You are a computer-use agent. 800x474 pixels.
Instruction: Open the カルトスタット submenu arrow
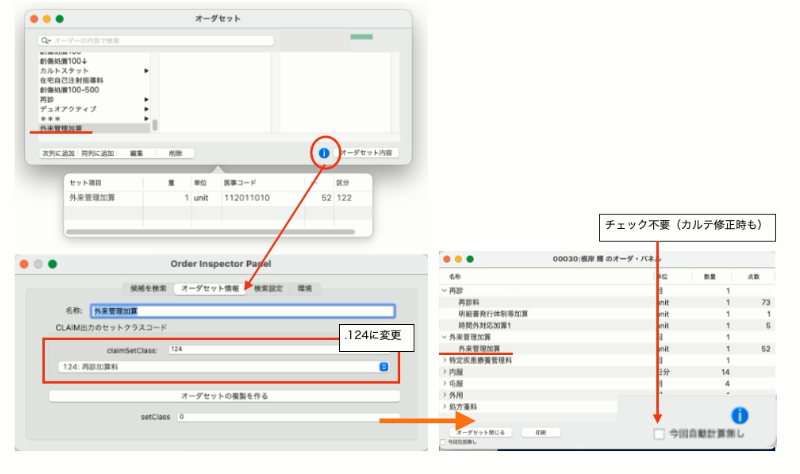pyautogui.click(x=147, y=71)
